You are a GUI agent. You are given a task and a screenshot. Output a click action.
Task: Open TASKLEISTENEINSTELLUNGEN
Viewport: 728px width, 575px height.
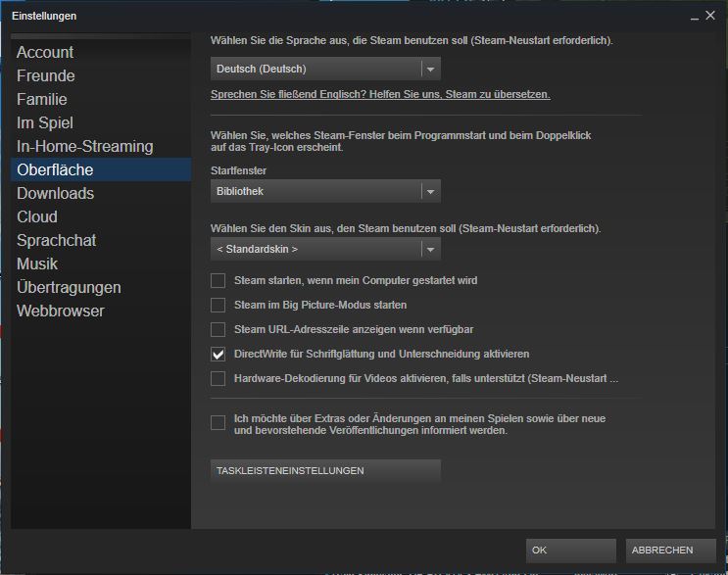point(325,471)
